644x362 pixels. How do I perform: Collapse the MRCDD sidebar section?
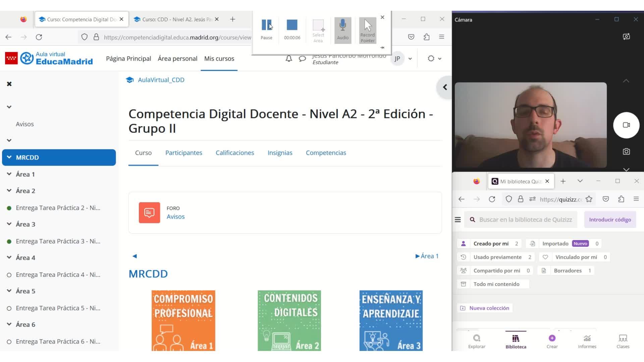tap(9, 157)
